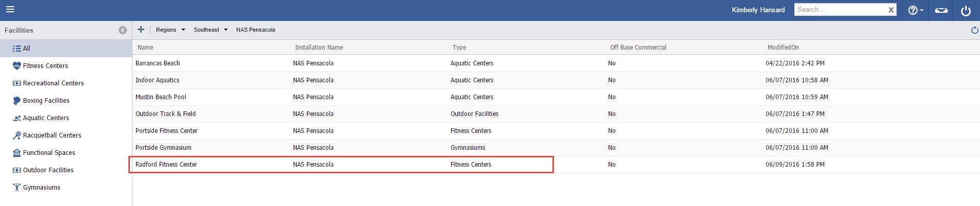Open Gymnasiums category

[41, 188]
